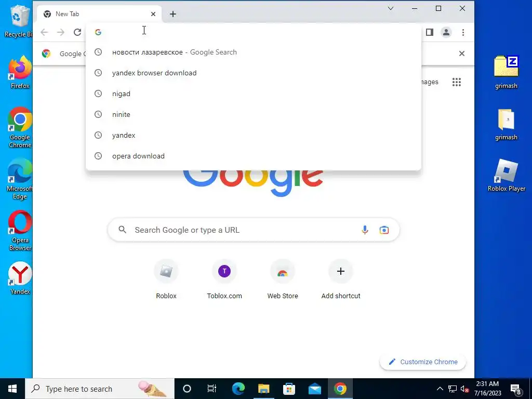Choose the 'новости лазаревское' suggestion
The height and width of the screenshot is (399, 532).
click(254, 52)
